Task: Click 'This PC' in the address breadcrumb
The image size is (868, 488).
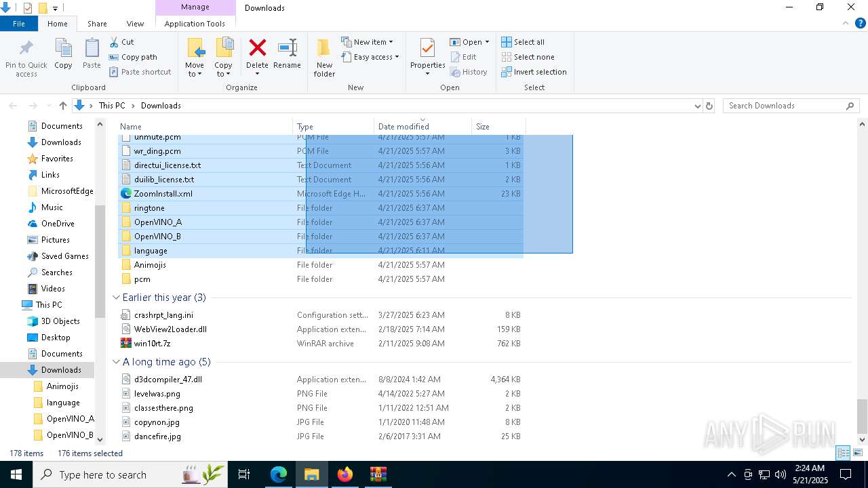Action: [112, 106]
